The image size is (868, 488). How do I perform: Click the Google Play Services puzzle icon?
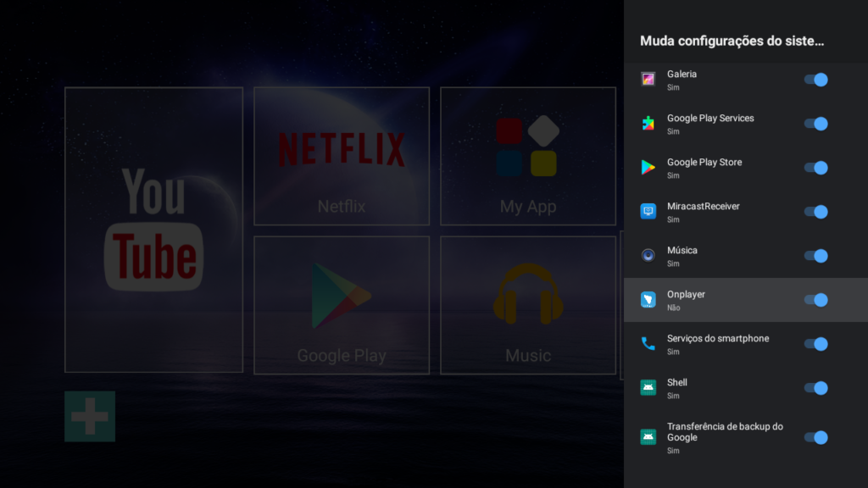tap(648, 123)
